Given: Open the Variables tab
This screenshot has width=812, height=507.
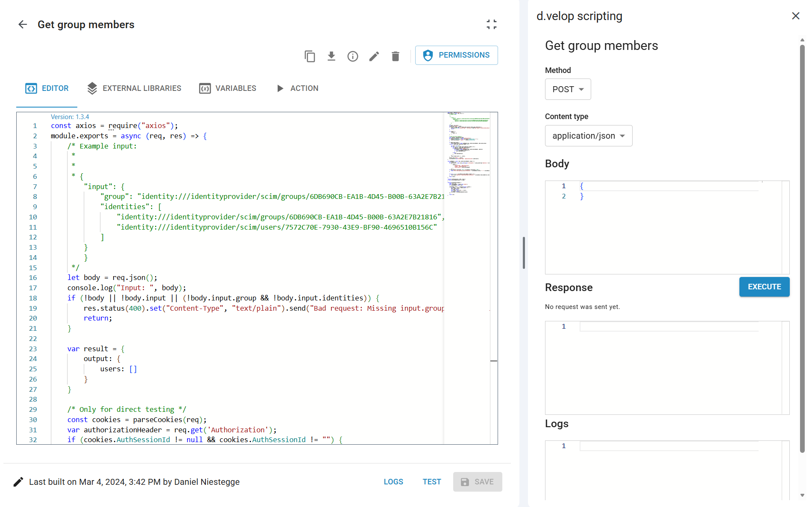Looking at the screenshot, I should (228, 88).
